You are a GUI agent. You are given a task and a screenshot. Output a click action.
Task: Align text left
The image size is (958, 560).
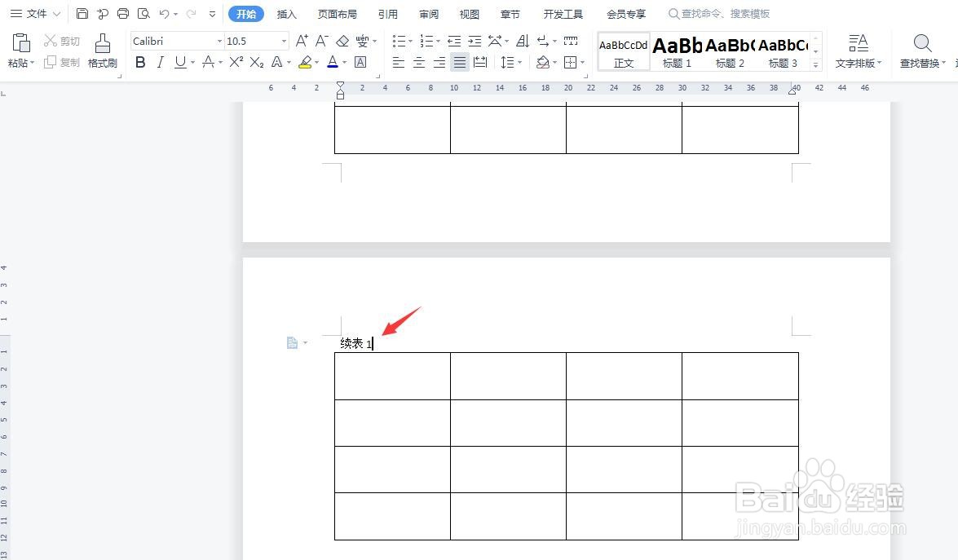(399, 62)
